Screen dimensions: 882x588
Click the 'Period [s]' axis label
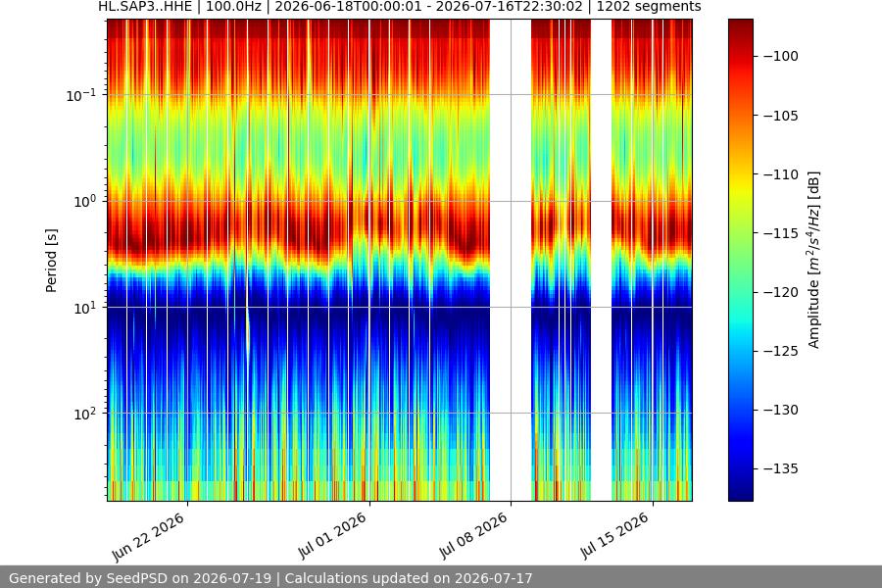(51, 260)
